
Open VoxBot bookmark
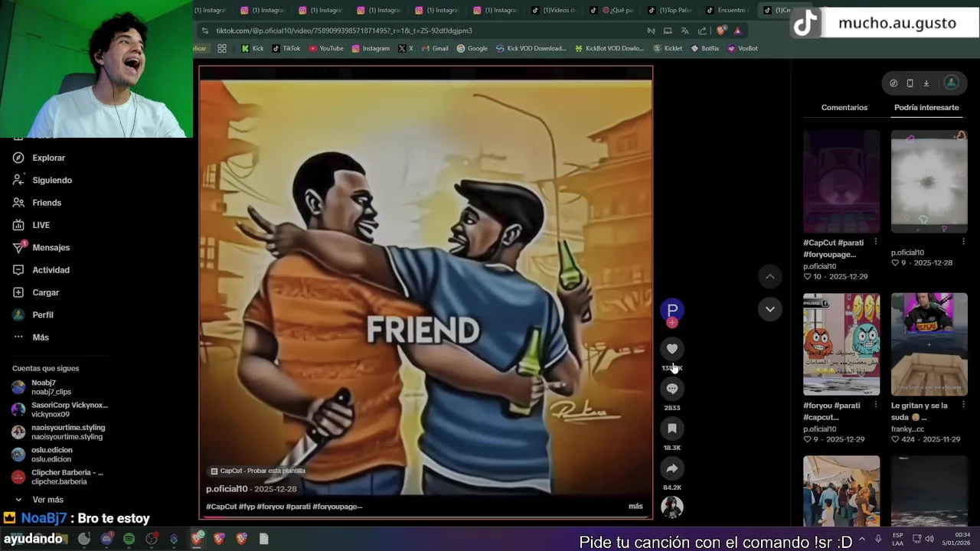pos(743,48)
